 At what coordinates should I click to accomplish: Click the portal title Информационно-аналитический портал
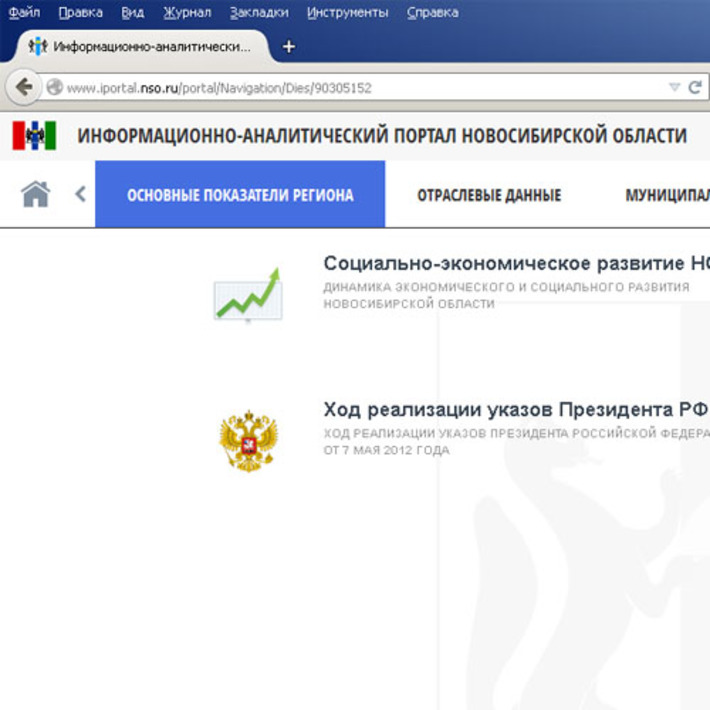[x=382, y=135]
